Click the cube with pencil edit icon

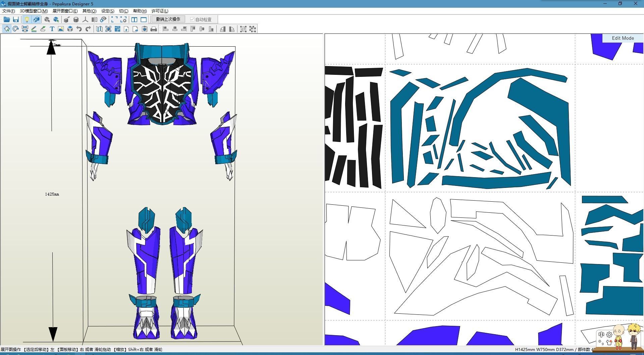coord(67,19)
